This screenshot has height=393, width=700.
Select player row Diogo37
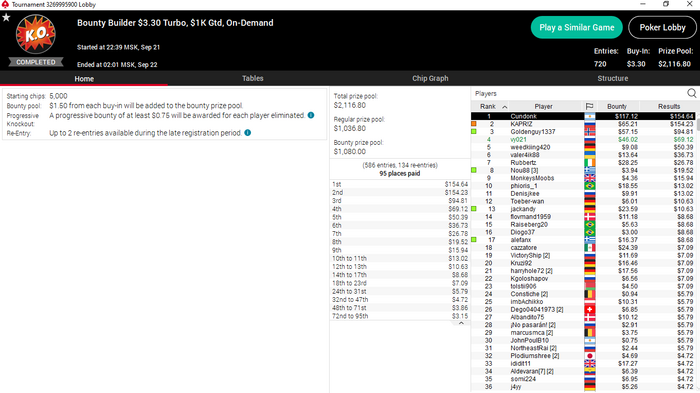click(x=583, y=232)
